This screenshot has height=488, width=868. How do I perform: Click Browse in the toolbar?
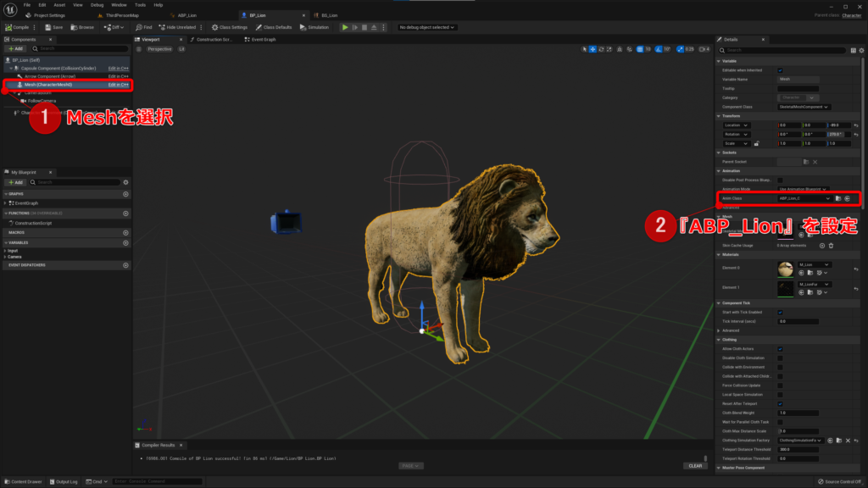(x=82, y=27)
